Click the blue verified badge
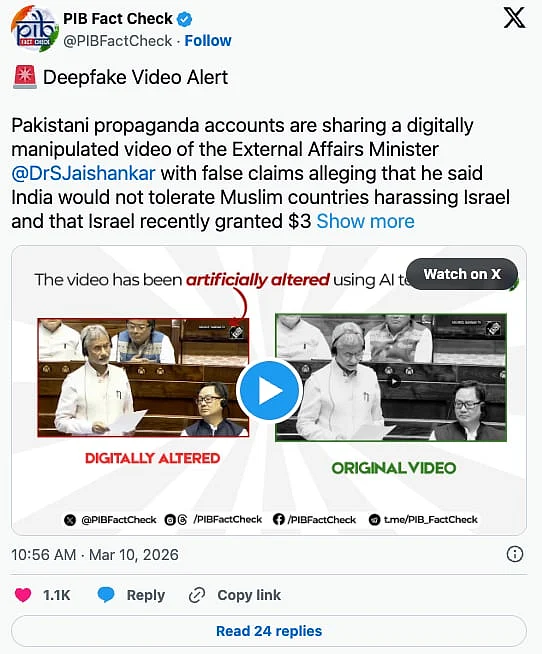Viewport: 542px width, 654px height. click(x=184, y=19)
